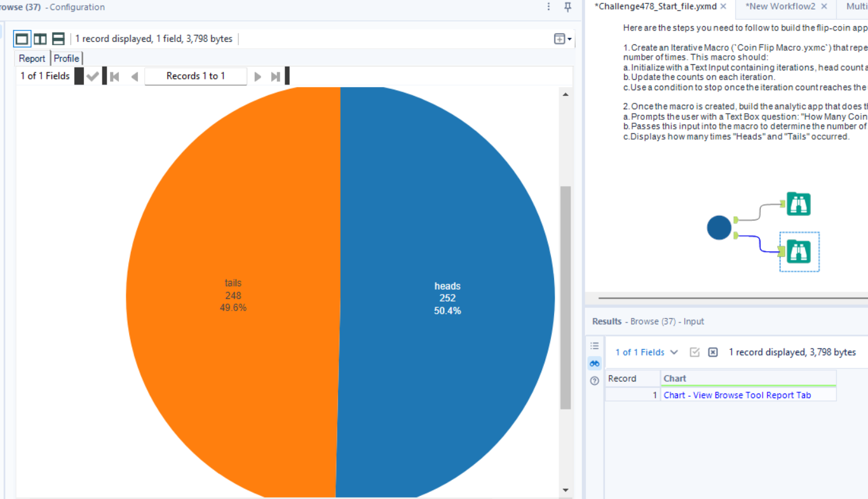The height and width of the screenshot is (499, 868).
Task: Select the vertical split layout icon
Action: click(39, 38)
